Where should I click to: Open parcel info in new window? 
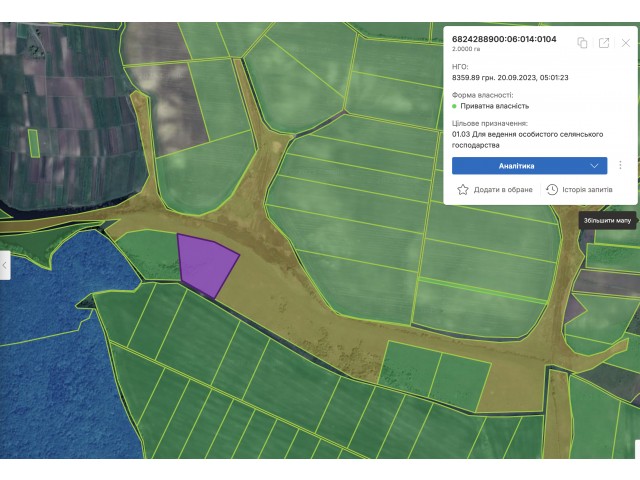coord(604,42)
